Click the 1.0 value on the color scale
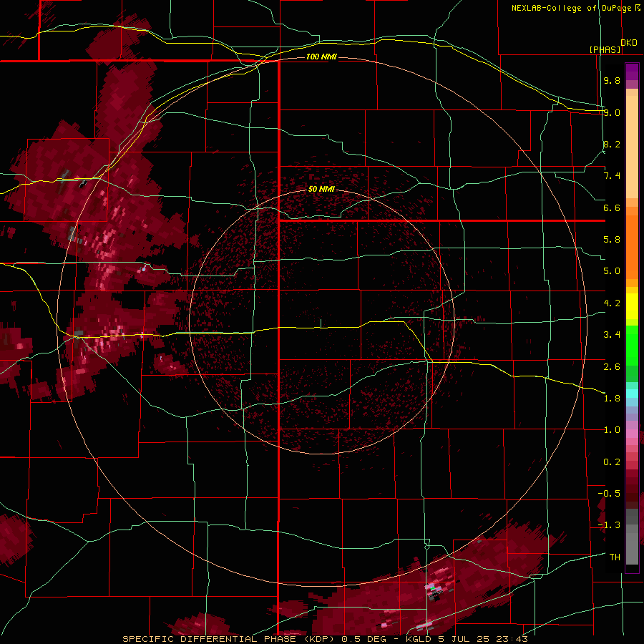 612,430
